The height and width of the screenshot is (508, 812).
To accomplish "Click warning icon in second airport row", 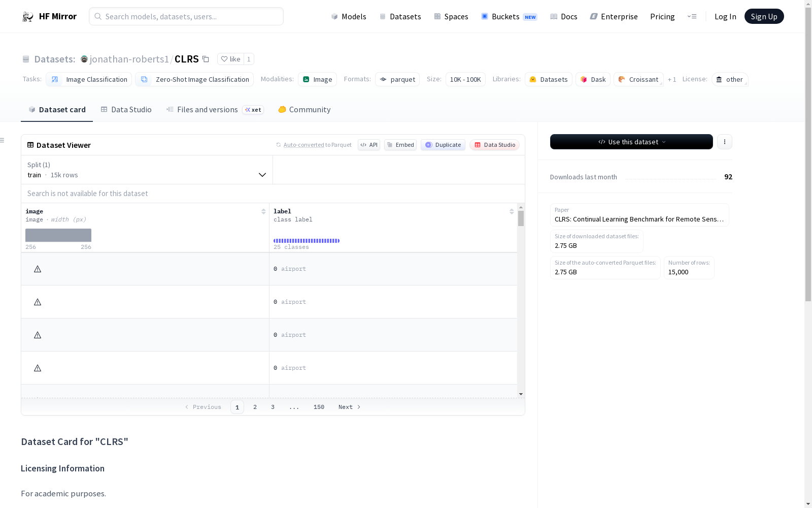I will (38, 302).
